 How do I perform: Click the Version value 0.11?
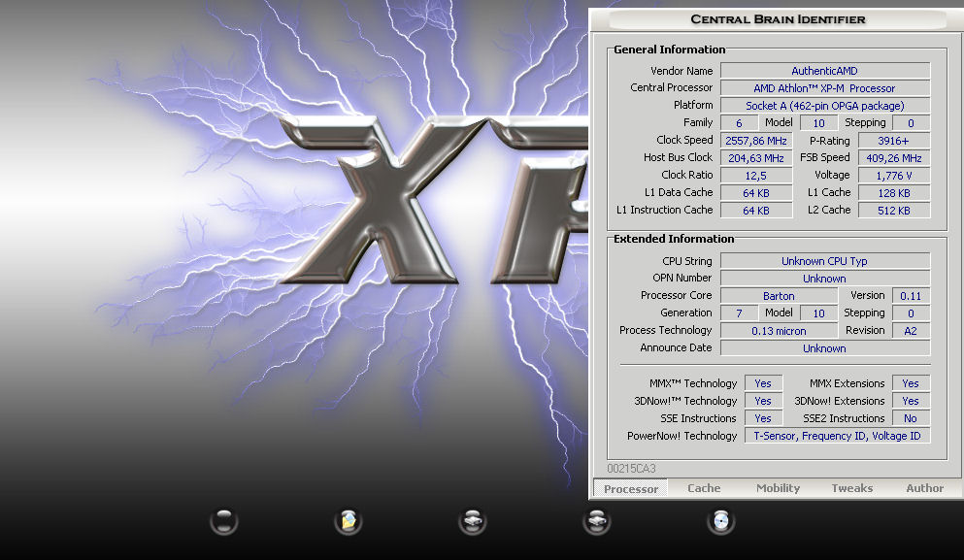click(911, 296)
